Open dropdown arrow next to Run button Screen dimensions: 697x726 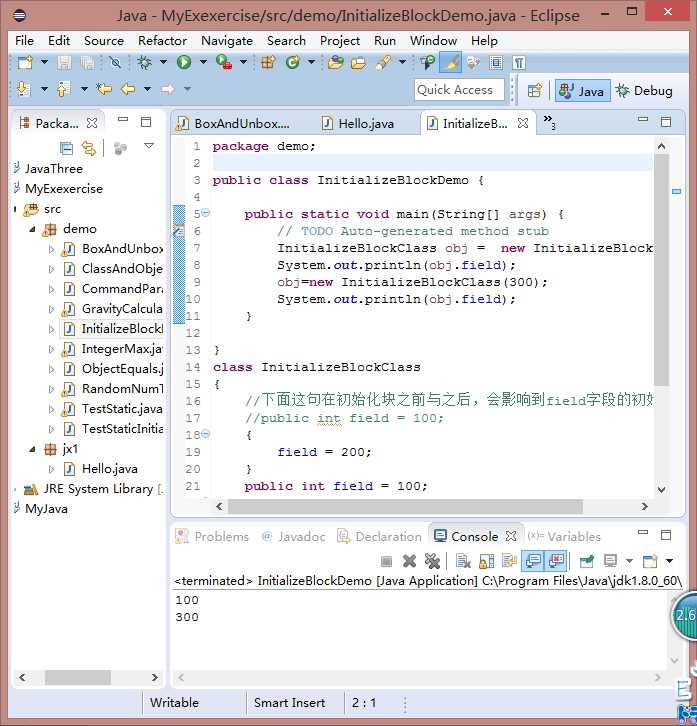[x=203, y=62]
